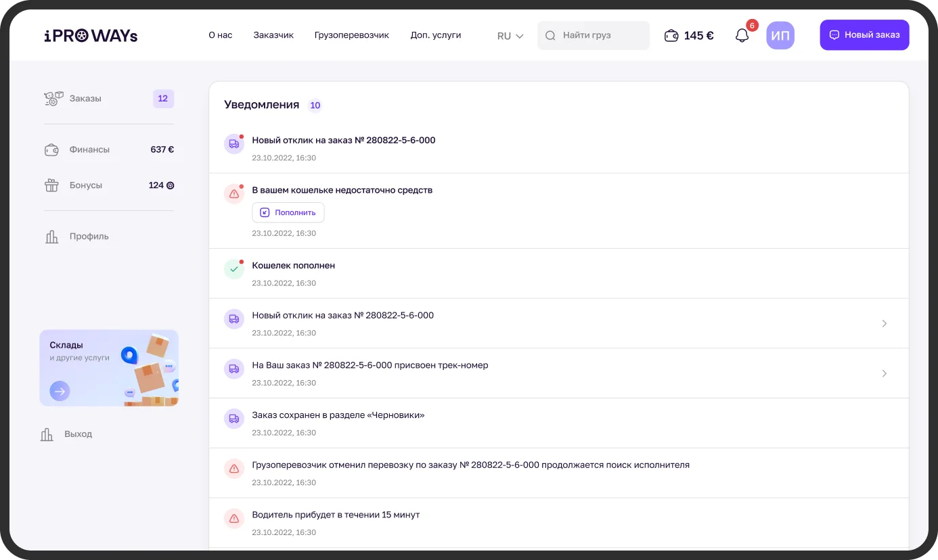This screenshot has height=560, width=938.
Task: Open the Грузоперевозчик menu item
Action: (x=351, y=35)
